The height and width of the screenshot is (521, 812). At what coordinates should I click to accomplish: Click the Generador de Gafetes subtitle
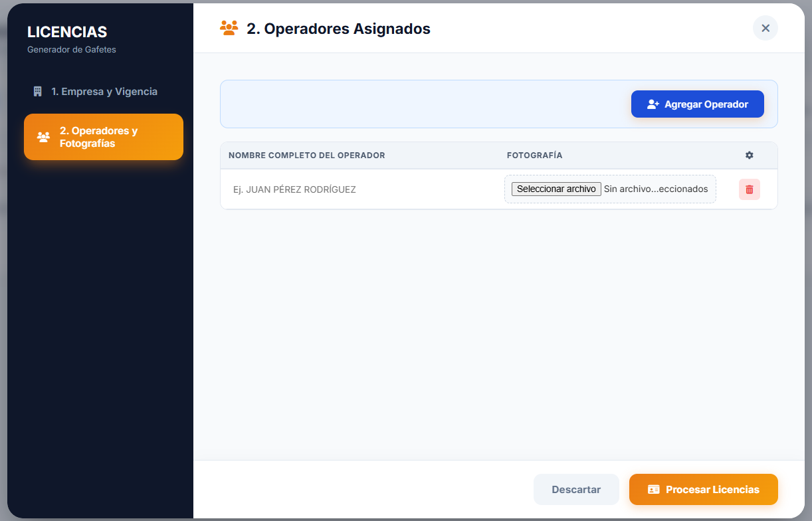[72, 50]
